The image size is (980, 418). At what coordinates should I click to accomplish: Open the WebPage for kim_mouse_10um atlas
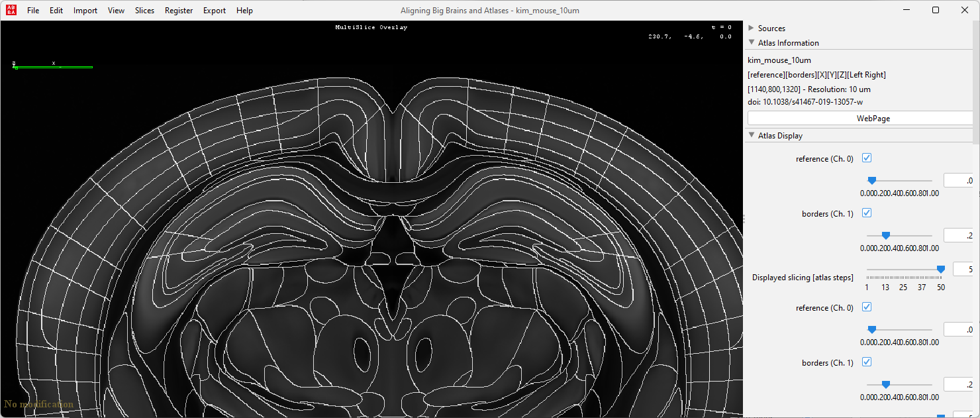[873, 118]
